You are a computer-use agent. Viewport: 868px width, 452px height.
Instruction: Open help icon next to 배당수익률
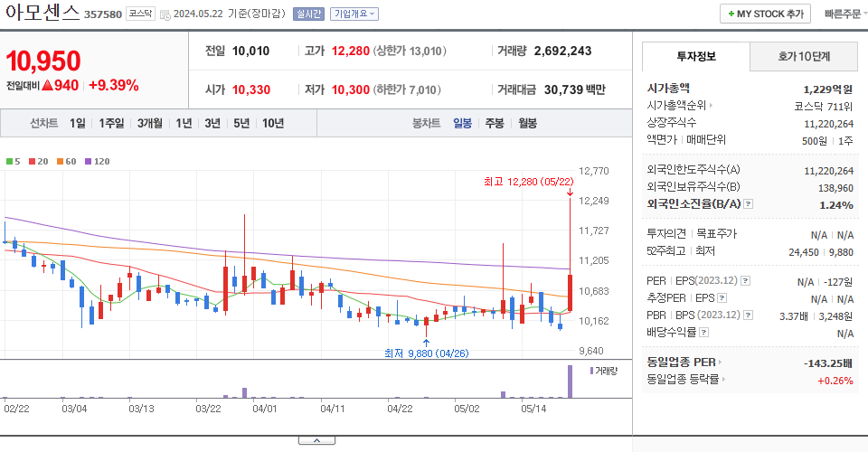[704, 333]
